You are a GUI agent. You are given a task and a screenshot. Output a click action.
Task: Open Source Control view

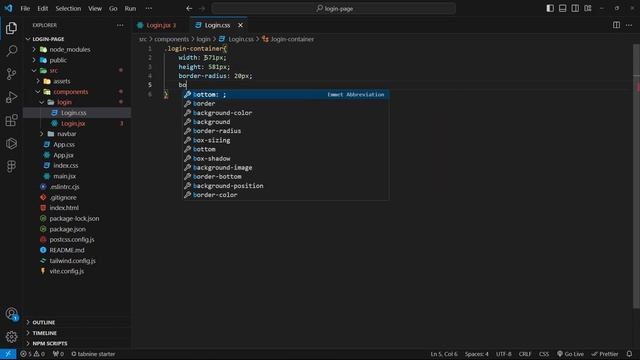pos(11,74)
